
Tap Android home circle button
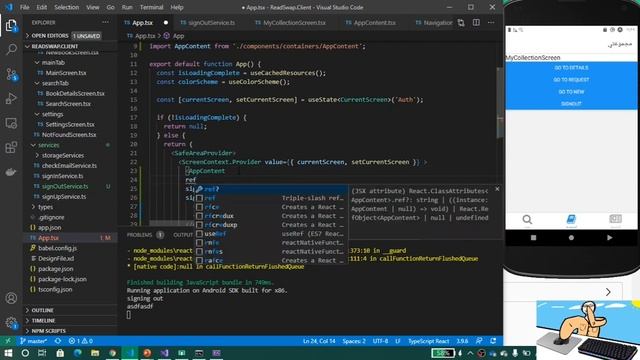[x=571, y=238]
